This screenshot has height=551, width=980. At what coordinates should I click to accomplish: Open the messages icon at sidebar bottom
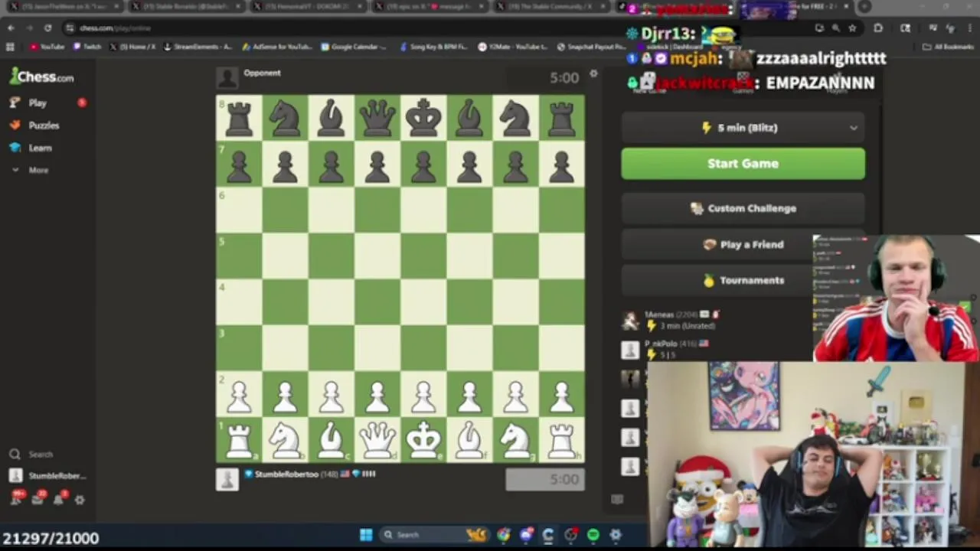click(37, 500)
